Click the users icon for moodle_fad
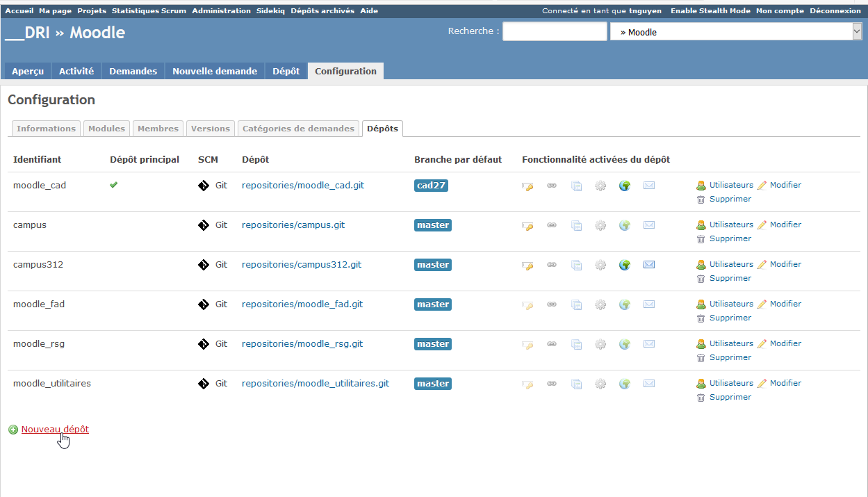The height and width of the screenshot is (497, 868). pyautogui.click(x=701, y=304)
